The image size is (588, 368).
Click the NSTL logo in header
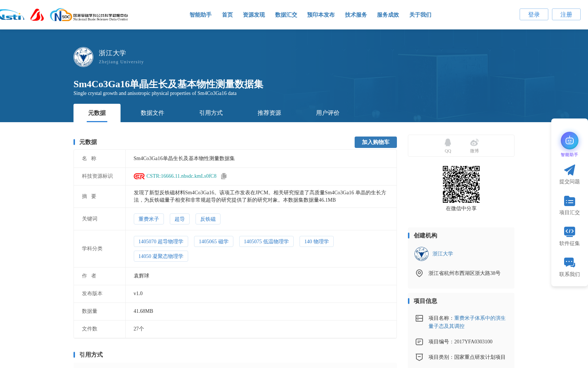(x=12, y=15)
